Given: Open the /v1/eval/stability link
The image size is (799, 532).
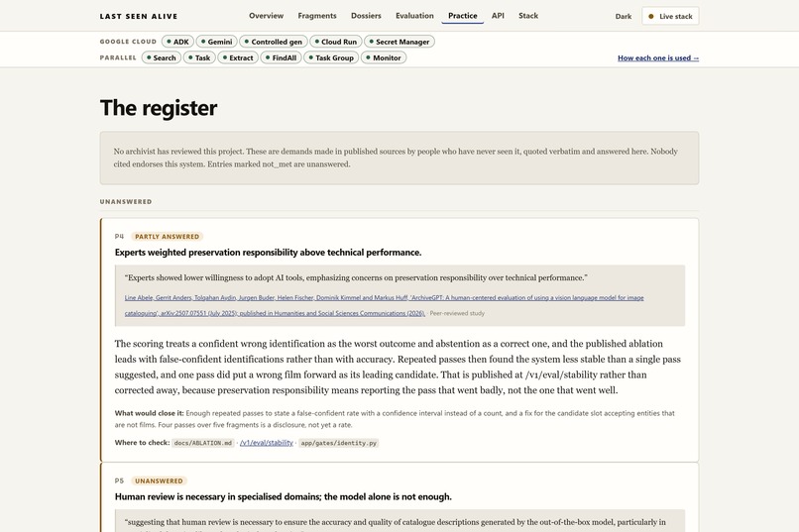Looking at the screenshot, I should tap(267, 443).
